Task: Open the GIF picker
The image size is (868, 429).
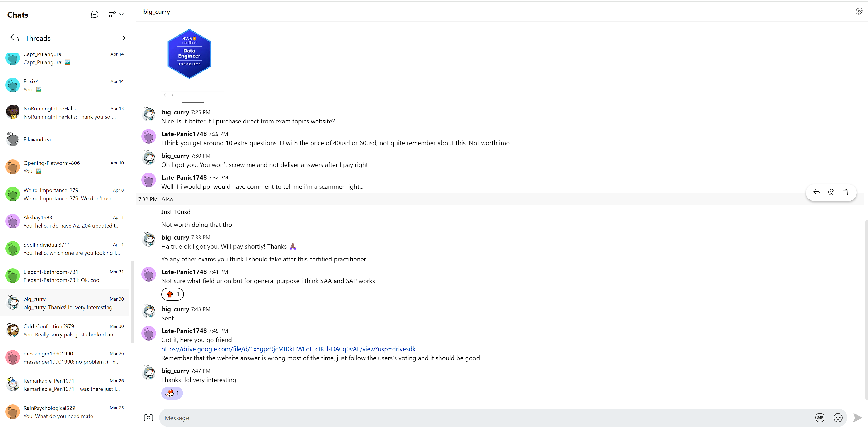Action: point(820,417)
